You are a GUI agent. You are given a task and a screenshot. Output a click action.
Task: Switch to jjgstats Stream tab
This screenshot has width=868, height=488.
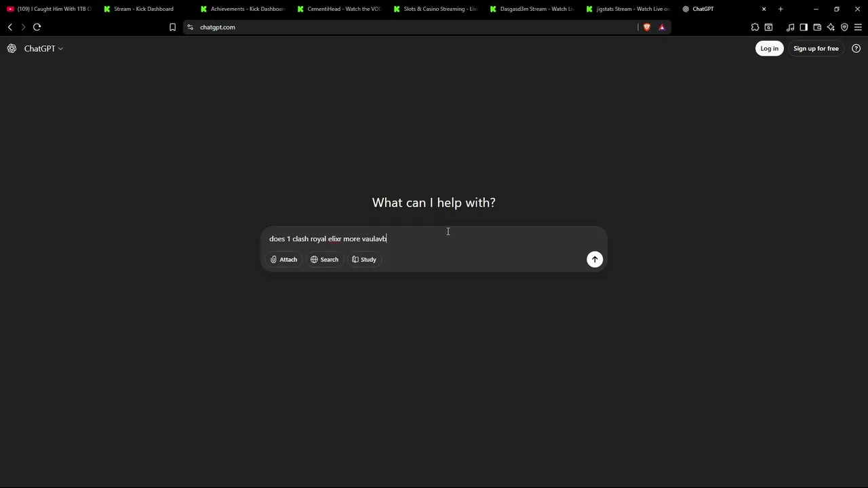628,9
